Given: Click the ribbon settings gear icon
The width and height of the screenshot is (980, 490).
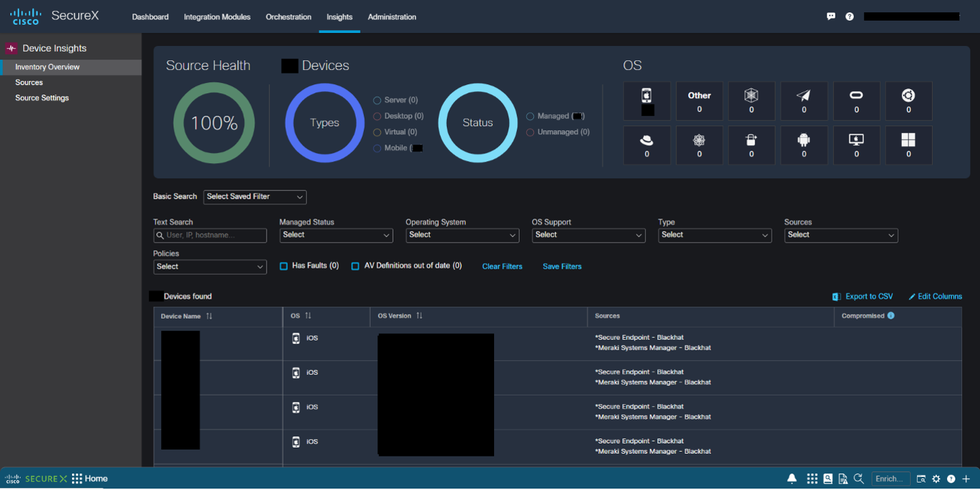Looking at the screenshot, I should (x=936, y=479).
